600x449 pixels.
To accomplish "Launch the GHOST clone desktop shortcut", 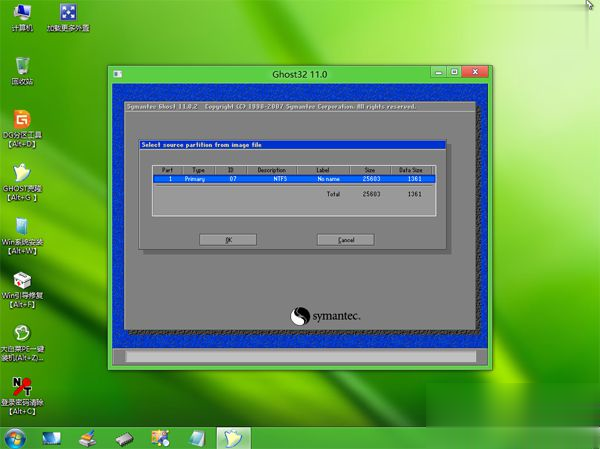I will click(22, 174).
